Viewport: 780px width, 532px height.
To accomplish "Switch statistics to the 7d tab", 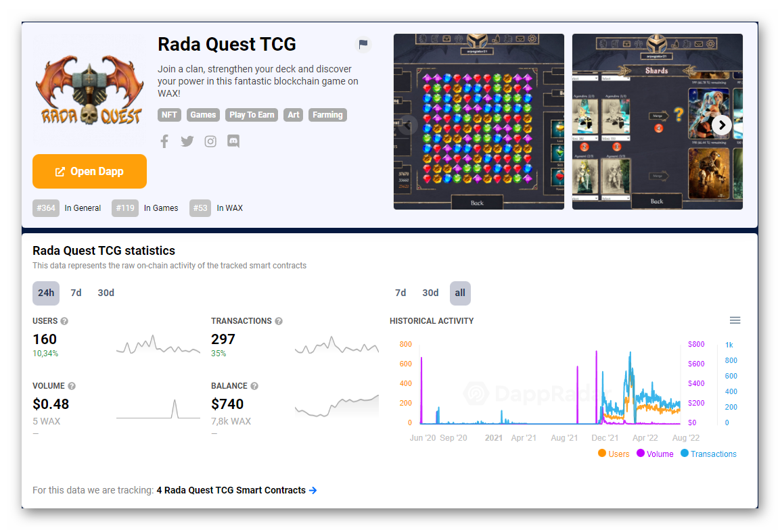I will (76, 293).
